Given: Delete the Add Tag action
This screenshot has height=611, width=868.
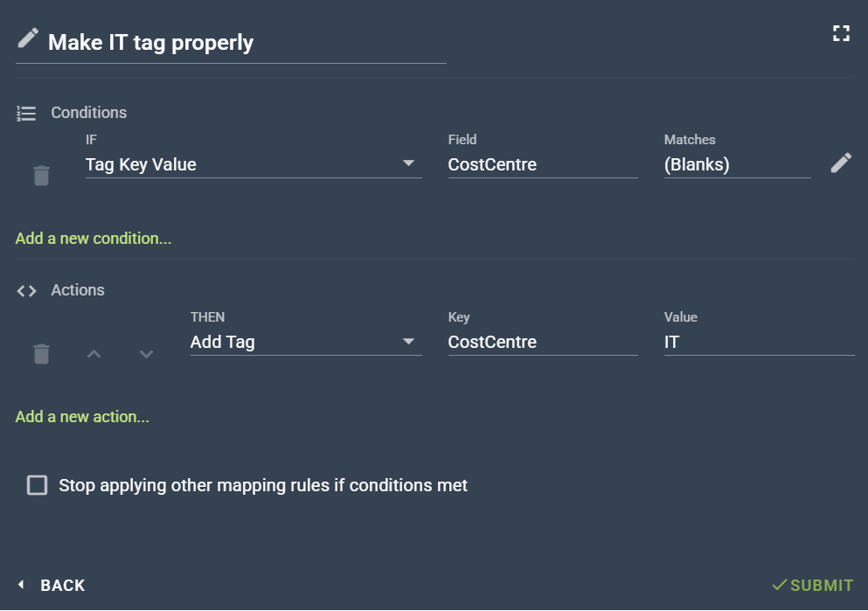Looking at the screenshot, I should point(41,354).
